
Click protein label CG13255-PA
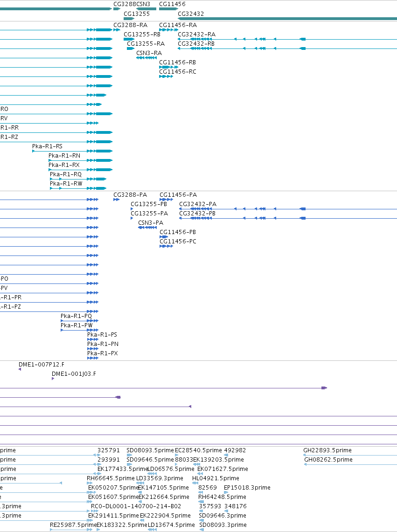(149, 214)
